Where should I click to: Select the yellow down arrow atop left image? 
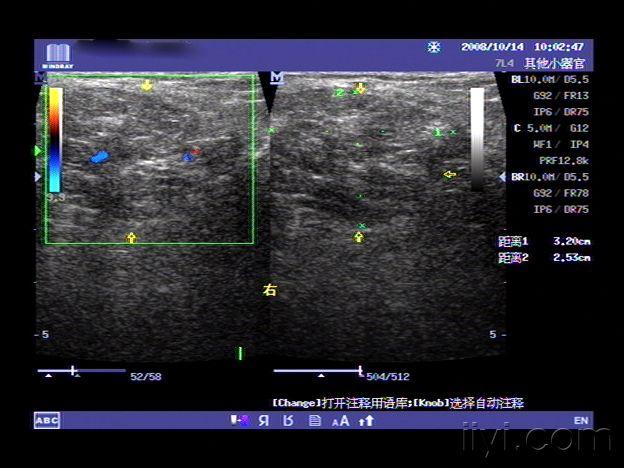pyautogui.click(x=147, y=86)
